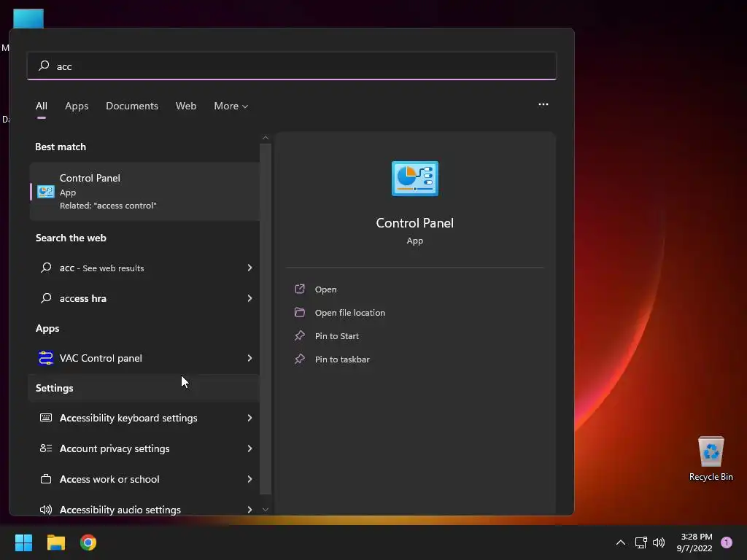Click the Control Panel icon in Best match
The image size is (747, 560).
tap(46, 192)
